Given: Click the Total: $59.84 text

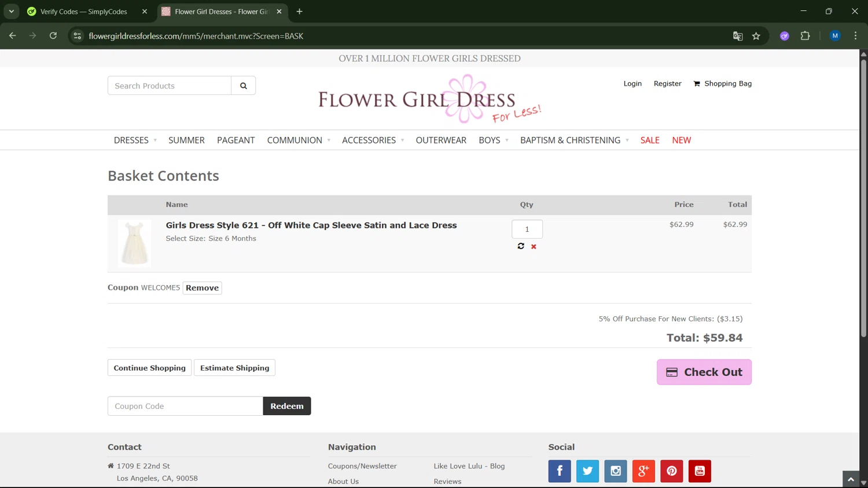Looking at the screenshot, I should [704, 338].
